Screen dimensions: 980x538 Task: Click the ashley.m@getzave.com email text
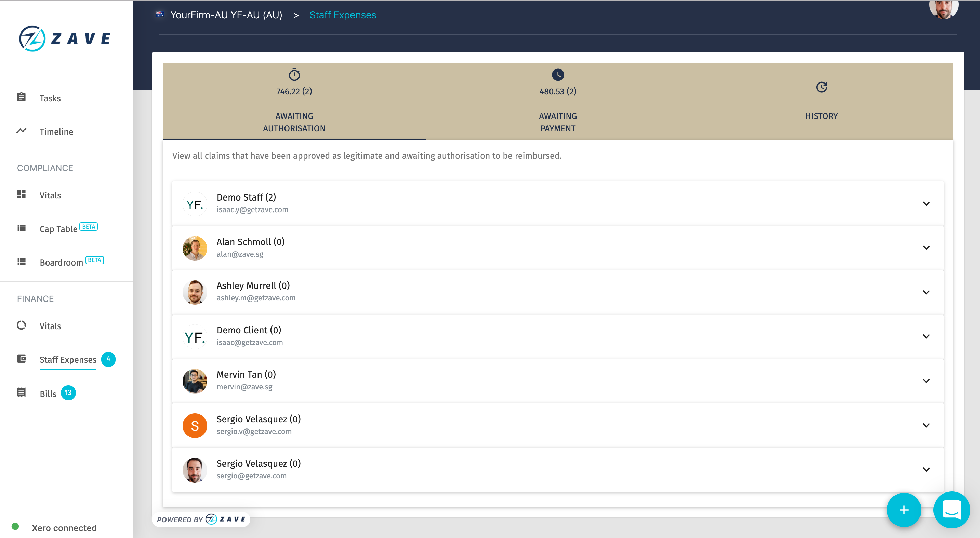coord(256,298)
